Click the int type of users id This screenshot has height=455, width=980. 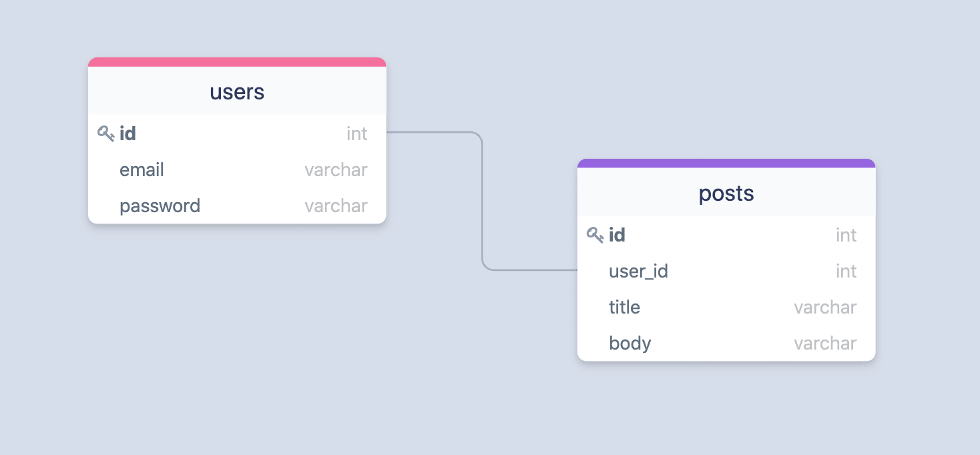point(356,133)
